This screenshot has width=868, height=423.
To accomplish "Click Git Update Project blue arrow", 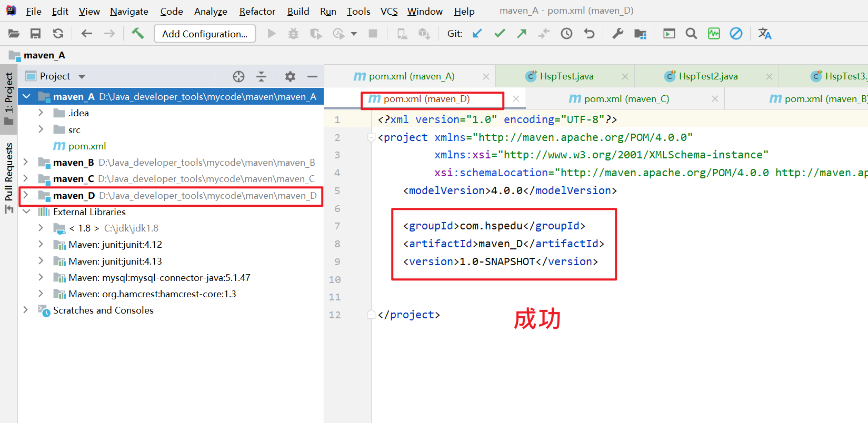I will point(477,34).
